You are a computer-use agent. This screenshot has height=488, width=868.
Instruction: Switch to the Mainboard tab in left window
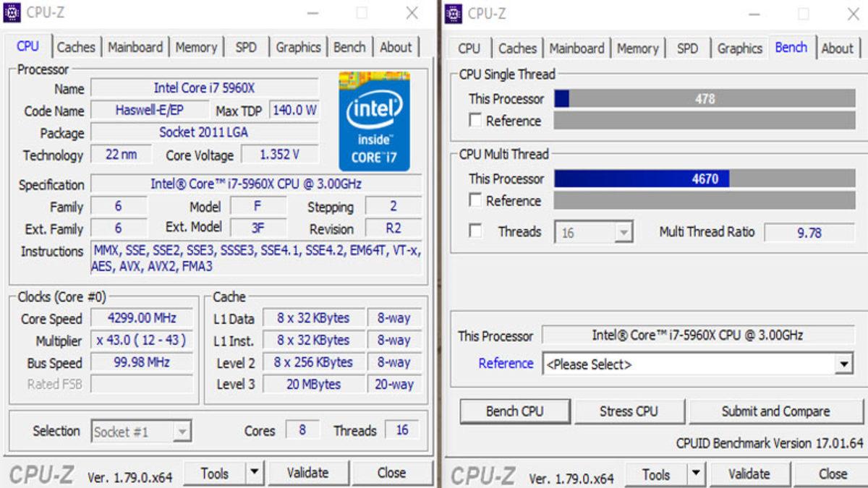135,47
